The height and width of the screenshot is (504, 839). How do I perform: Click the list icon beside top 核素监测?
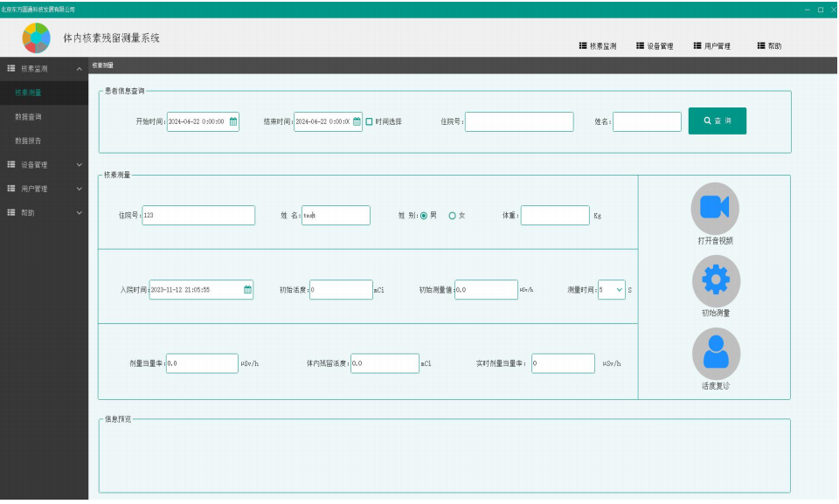pyautogui.click(x=583, y=45)
